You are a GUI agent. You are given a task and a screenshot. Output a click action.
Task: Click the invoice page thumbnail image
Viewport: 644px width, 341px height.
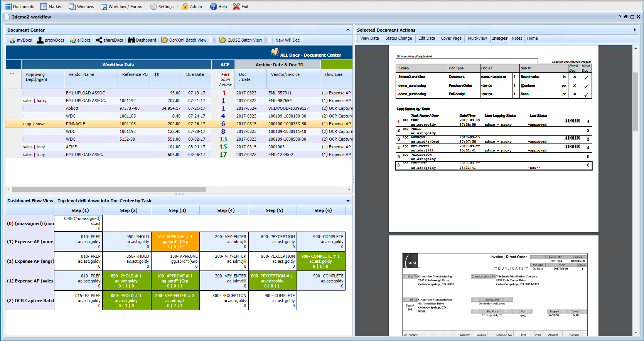pos(494,286)
